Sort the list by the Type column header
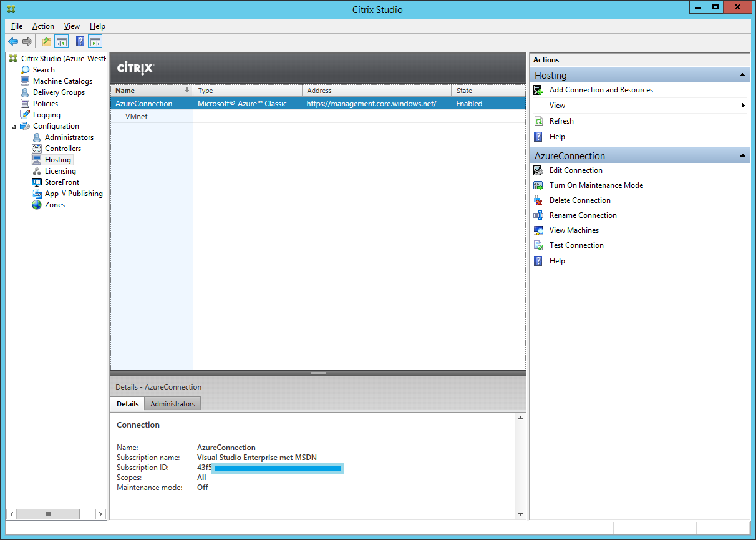The height and width of the screenshot is (540, 756). [248, 91]
